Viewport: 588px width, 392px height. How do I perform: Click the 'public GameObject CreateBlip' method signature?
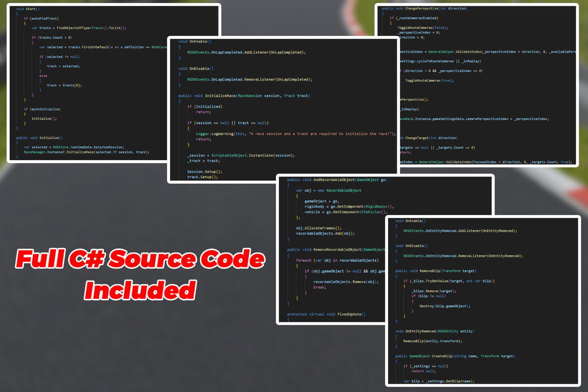[455, 356]
